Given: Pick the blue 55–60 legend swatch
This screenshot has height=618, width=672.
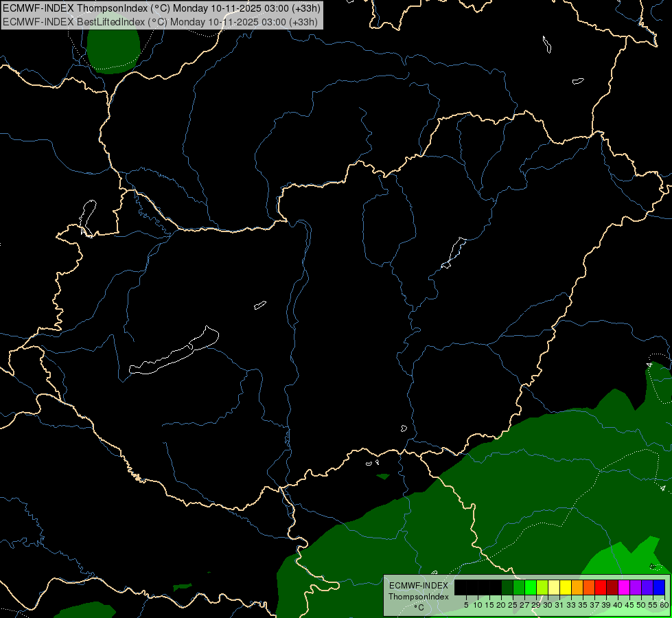Looking at the screenshot, I should pyautogui.click(x=659, y=587).
